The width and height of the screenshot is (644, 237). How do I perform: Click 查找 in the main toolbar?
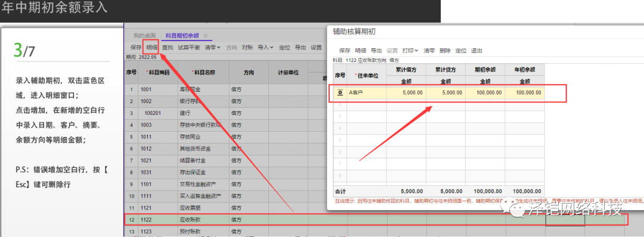coord(168,48)
